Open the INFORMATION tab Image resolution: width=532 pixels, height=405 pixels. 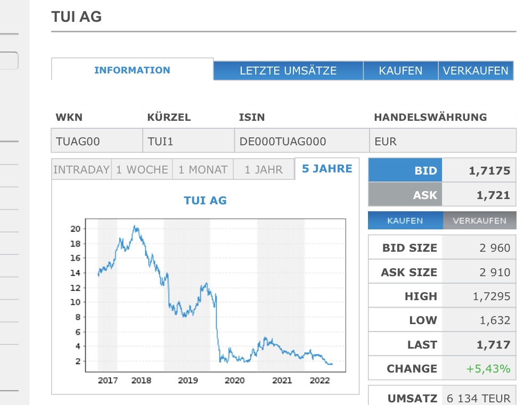pos(132,70)
